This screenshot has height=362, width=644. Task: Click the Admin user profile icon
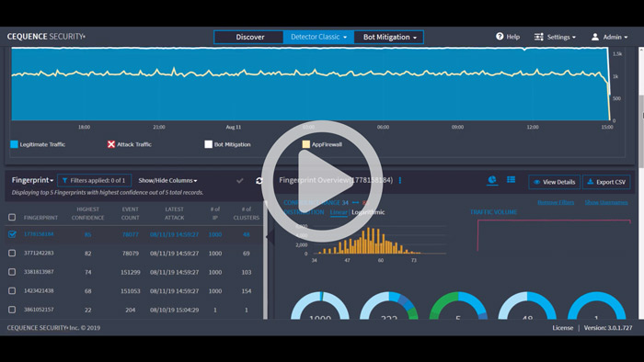[x=594, y=37]
